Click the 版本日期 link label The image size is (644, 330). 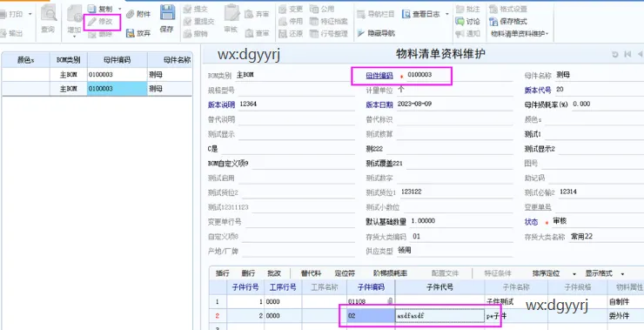[379, 104]
